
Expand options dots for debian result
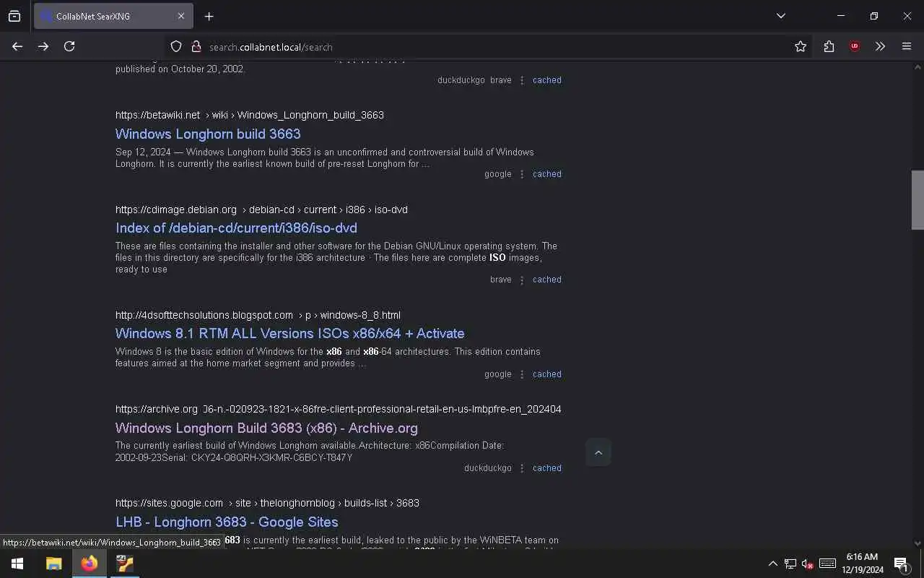522,280
